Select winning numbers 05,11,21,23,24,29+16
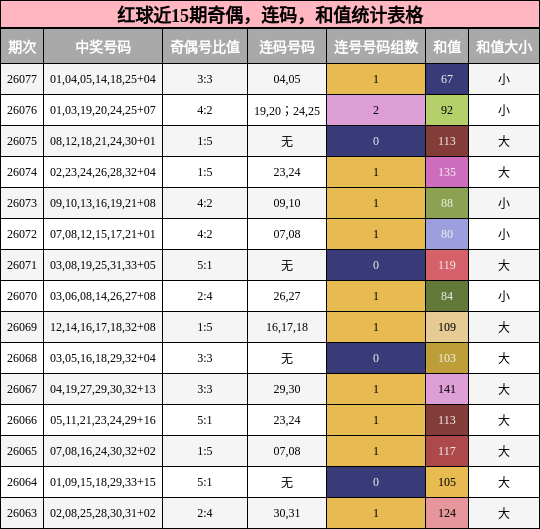Image resolution: width=540 pixels, height=529 pixels. pos(103,420)
